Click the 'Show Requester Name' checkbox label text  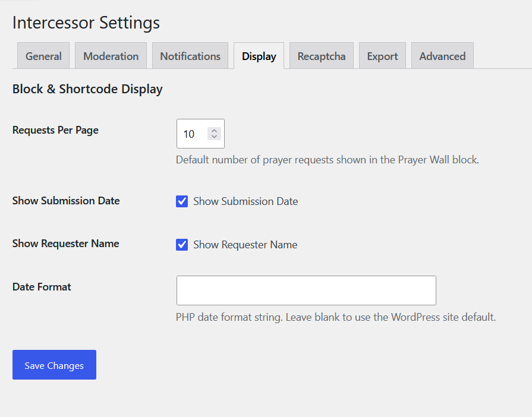[x=245, y=245]
